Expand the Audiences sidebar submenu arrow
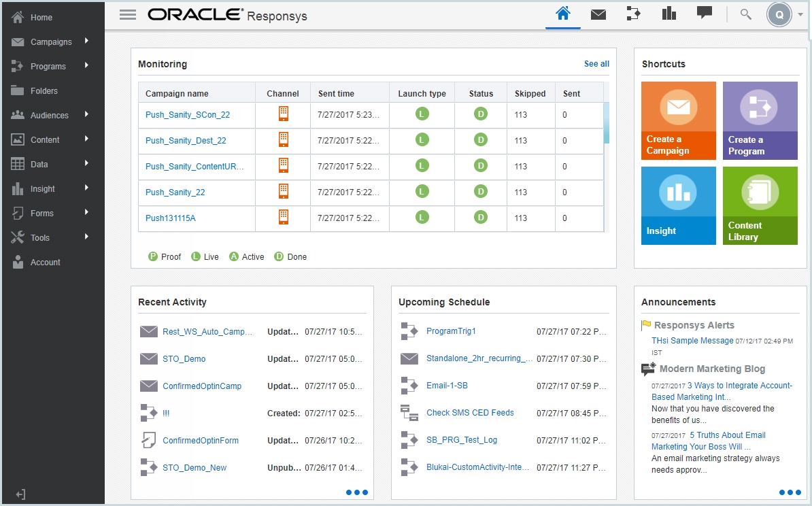Viewport: 812px width, 506px height. coord(86,115)
